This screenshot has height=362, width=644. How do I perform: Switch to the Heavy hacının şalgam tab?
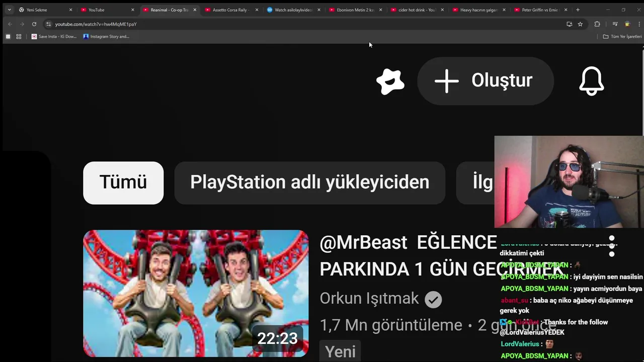(479, 10)
